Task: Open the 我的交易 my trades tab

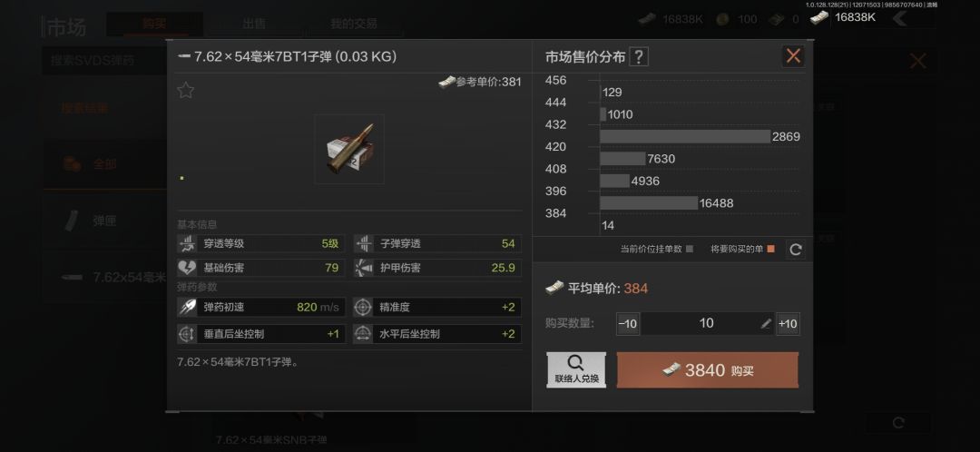Action: pyautogui.click(x=354, y=25)
